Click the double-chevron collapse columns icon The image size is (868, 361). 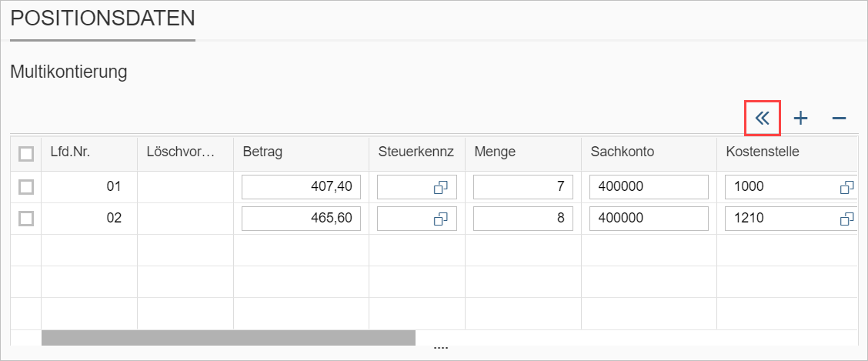pos(763,119)
